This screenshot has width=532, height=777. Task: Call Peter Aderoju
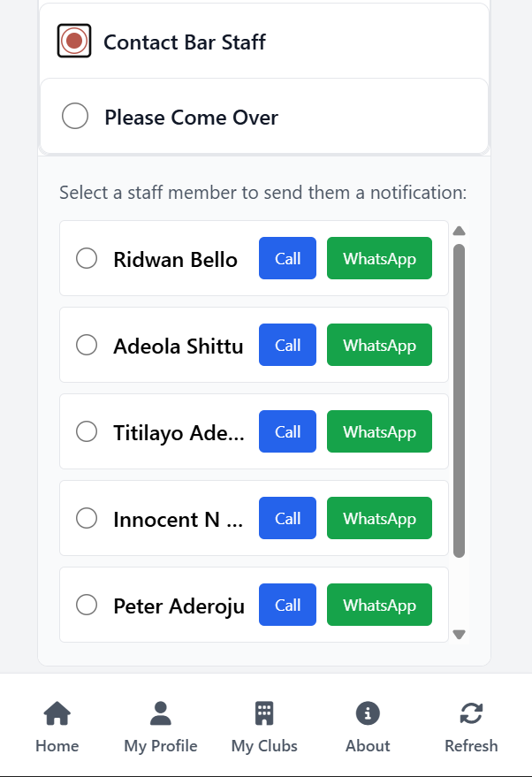pyautogui.click(x=287, y=605)
